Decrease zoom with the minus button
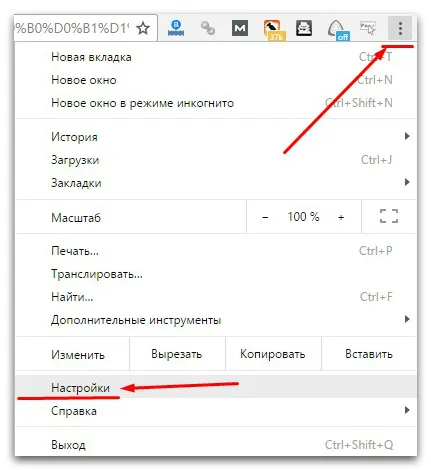The width and height of the screenshot is (431, 470). coord(265,217)
